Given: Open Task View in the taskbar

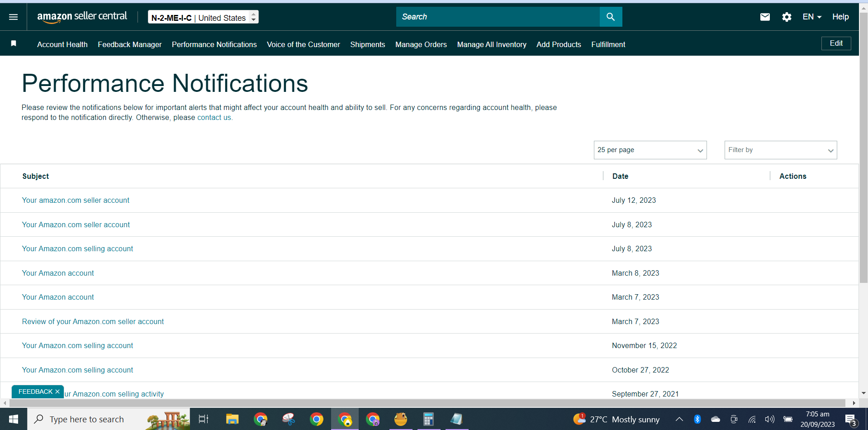Looking at the screenshot, I should pyautogui.click(x=204, y=419).
